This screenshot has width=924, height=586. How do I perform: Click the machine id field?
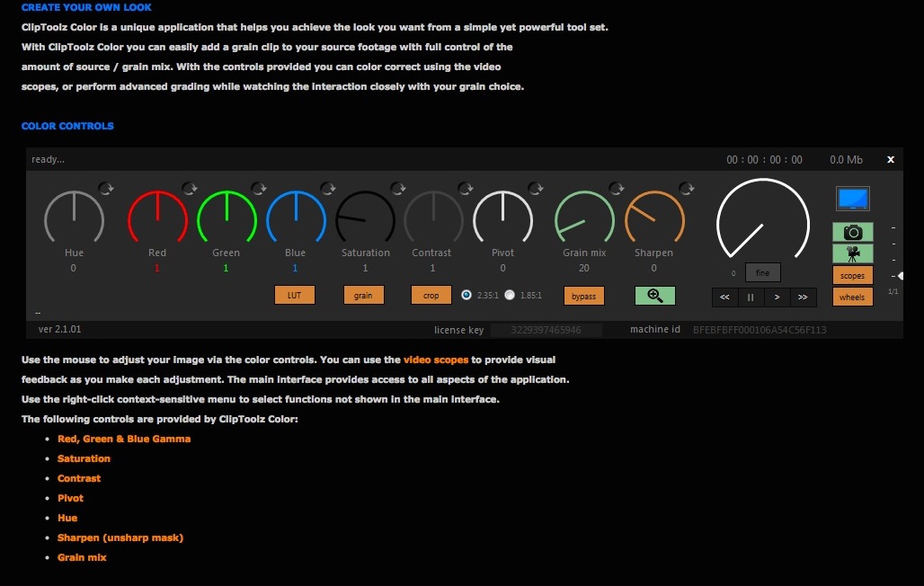pos(760,330)
